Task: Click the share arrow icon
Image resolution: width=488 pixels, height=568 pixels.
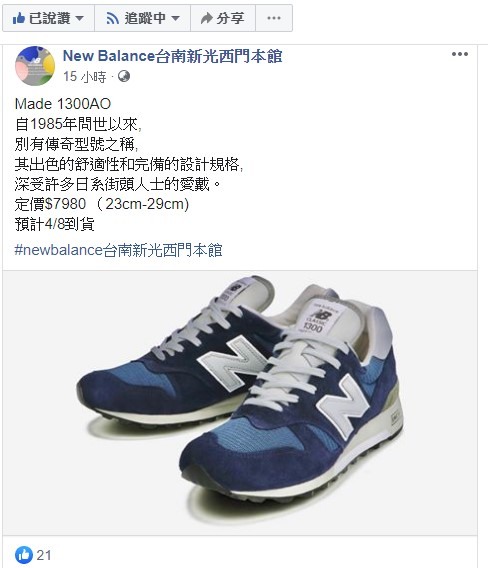Action: pyautogui.click(x=207, y=18)
